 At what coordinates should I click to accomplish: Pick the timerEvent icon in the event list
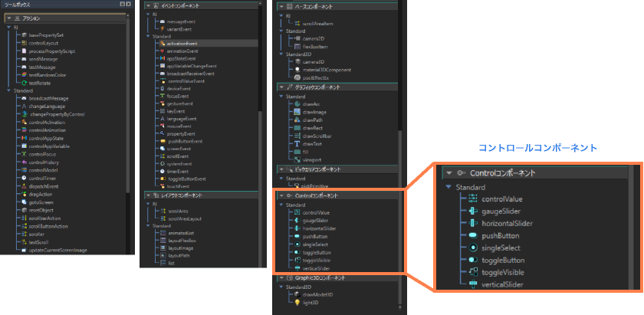point(162,172)
